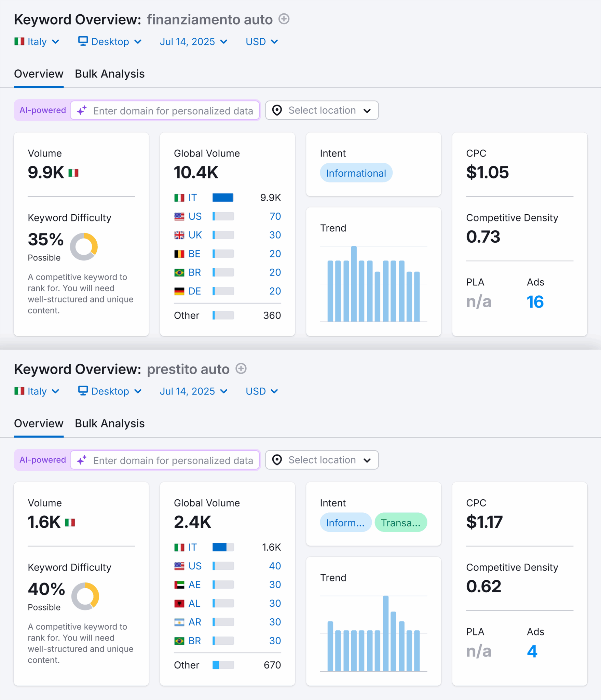Click the UK flag in Global Volume list
The height and width of the screenshot is (700, 601).
179,235
